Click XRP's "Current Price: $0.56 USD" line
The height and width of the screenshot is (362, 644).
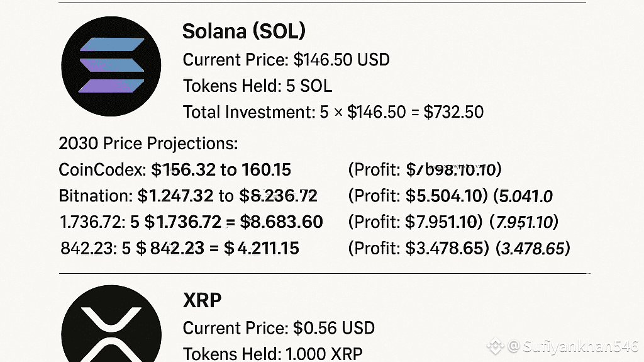279,328
